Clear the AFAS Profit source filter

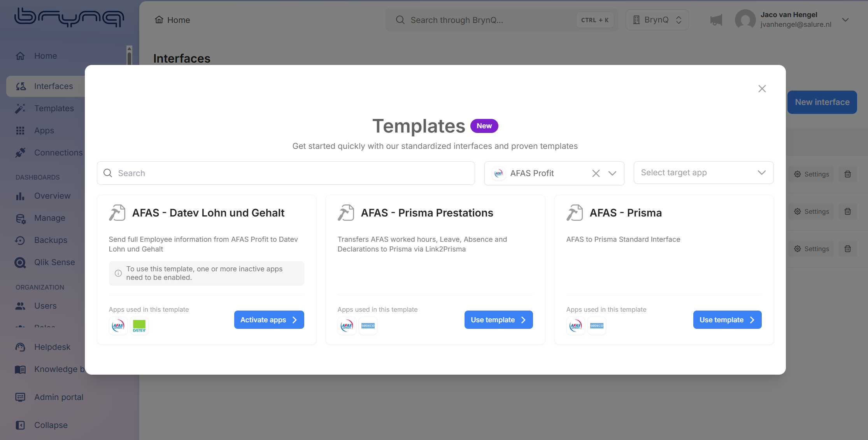(x=596, y=173)
